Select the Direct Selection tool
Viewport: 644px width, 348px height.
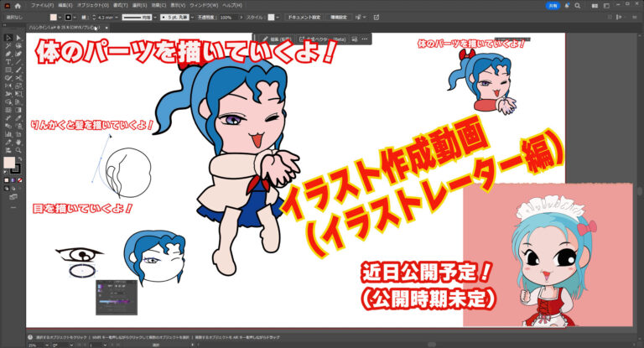[x=18, y=38]
